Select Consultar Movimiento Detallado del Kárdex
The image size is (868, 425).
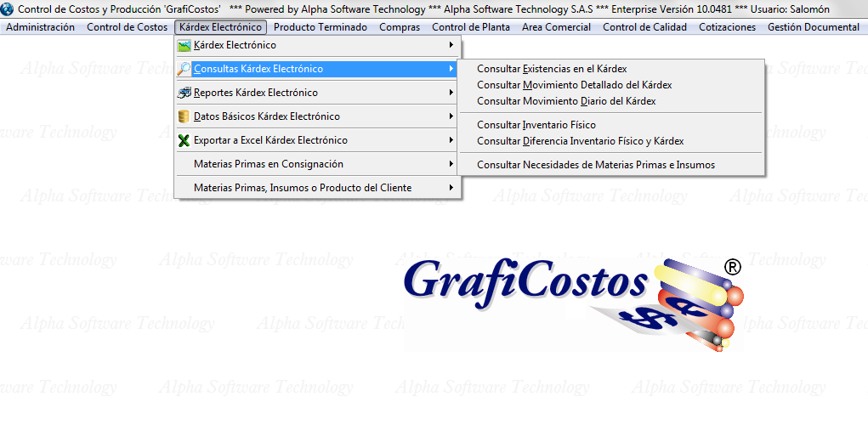coord(574,85)
